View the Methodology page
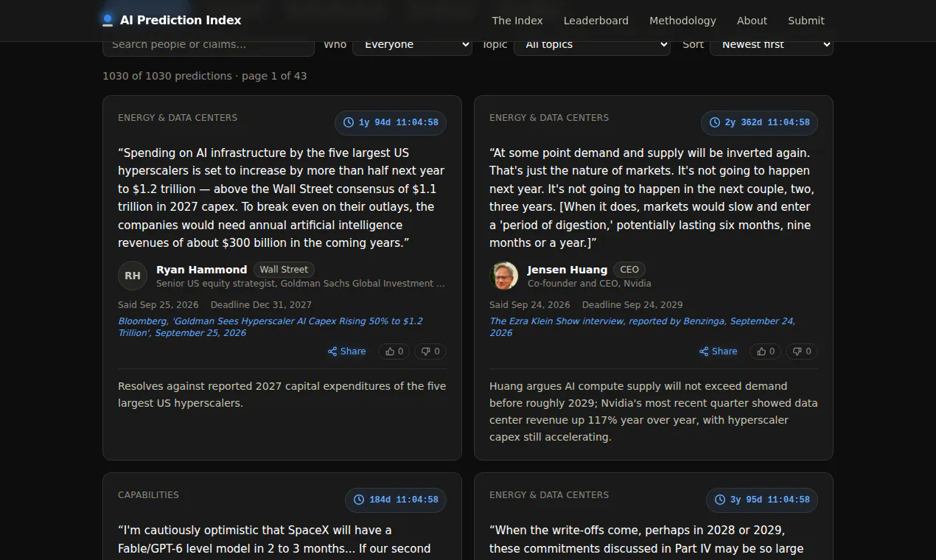The width and height of the screenshot is (936, 560). 682,21
